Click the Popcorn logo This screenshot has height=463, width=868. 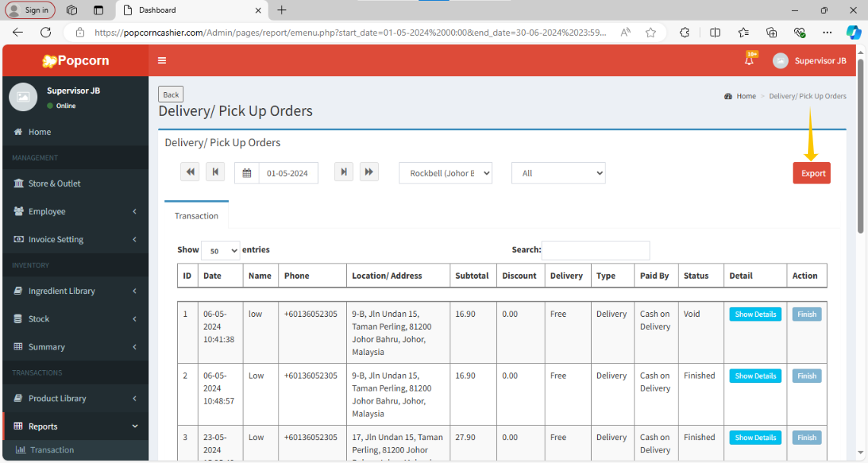coord(76,60)
